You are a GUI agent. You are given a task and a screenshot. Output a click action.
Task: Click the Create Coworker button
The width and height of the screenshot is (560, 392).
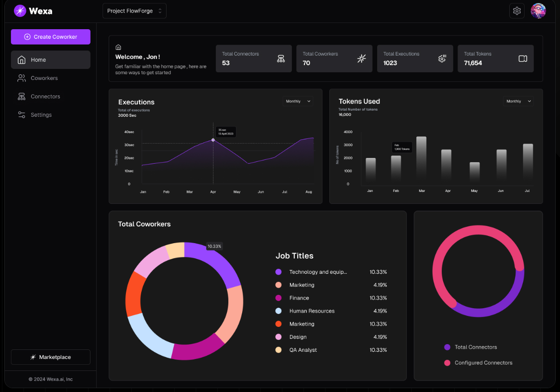[50, 37]
